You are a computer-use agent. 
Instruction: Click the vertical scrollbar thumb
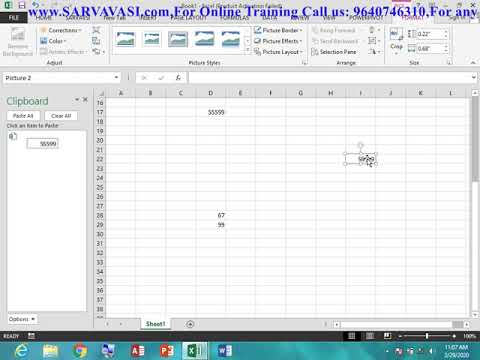coord(475,140)
